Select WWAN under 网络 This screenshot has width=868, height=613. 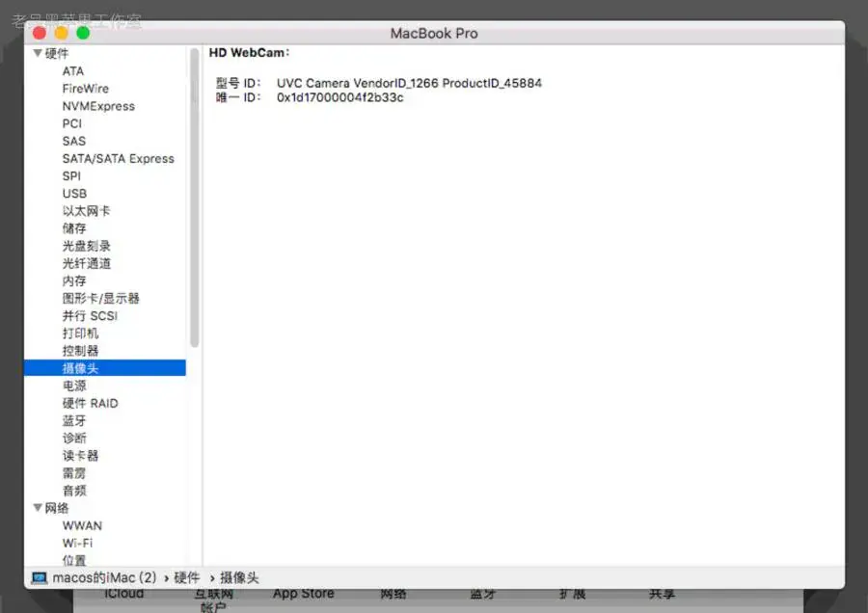point(82,525)
